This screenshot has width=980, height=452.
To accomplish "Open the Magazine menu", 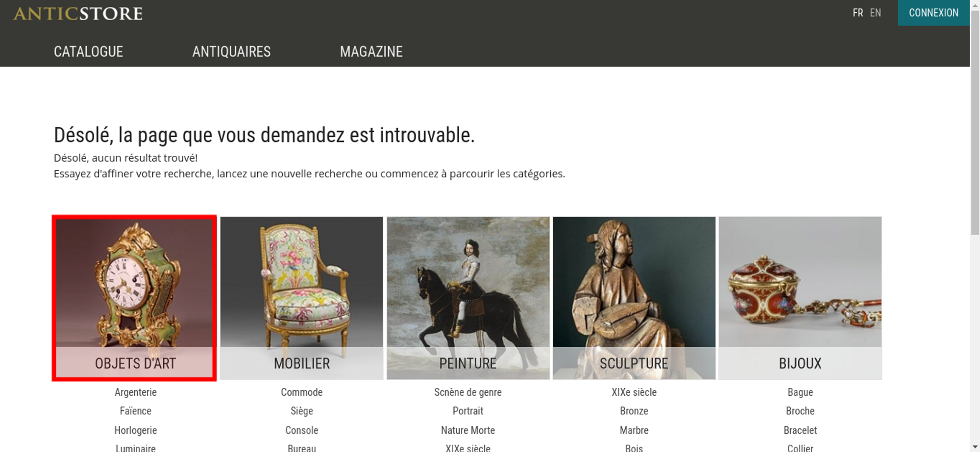I will point(371,51).
